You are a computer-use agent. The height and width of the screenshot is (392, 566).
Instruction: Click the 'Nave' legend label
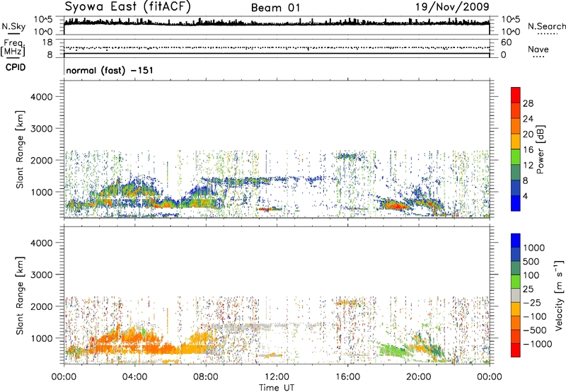[538, 49]
